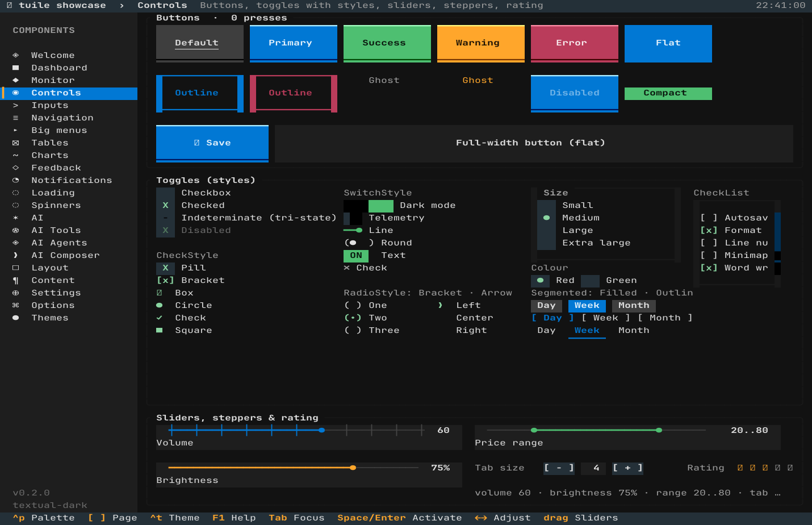Click the Options command-key icon

pos(16,305)
